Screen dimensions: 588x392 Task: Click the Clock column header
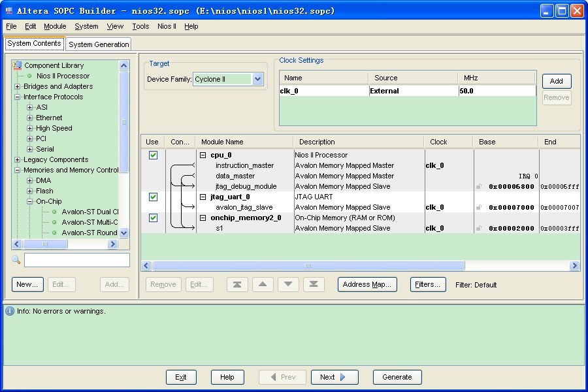(448, 142)
